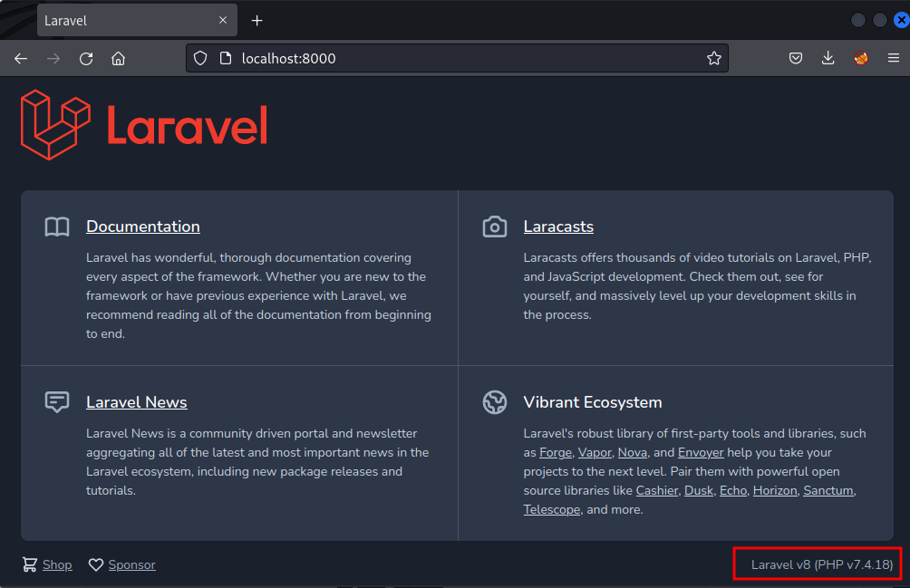Save page to Pocket
The height and width of the screenshot is (588, 910).
(x=796, y=58)
